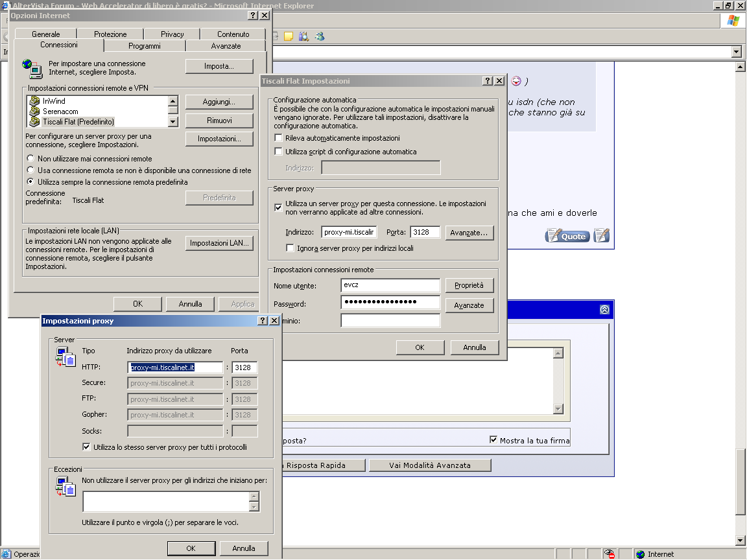Switch to the Privacy tab

click(172, 34)
